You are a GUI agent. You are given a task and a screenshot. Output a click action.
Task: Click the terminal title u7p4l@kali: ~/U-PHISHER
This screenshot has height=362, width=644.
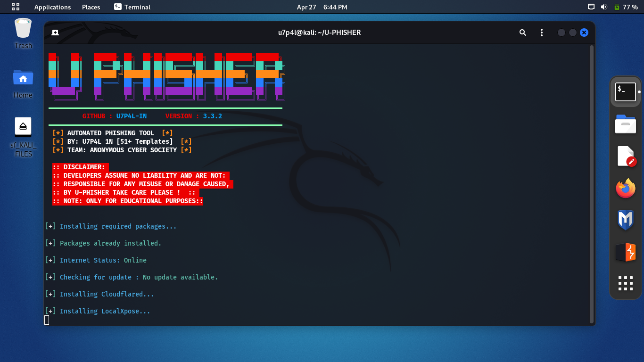pyautogui.click(x=319, y=33)
